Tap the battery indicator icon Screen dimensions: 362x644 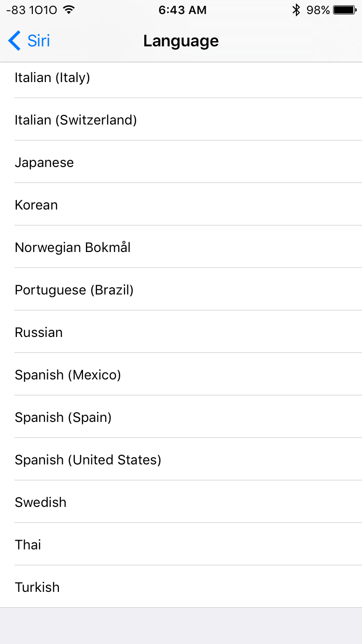pyautogui.click(x=345, y=10)
